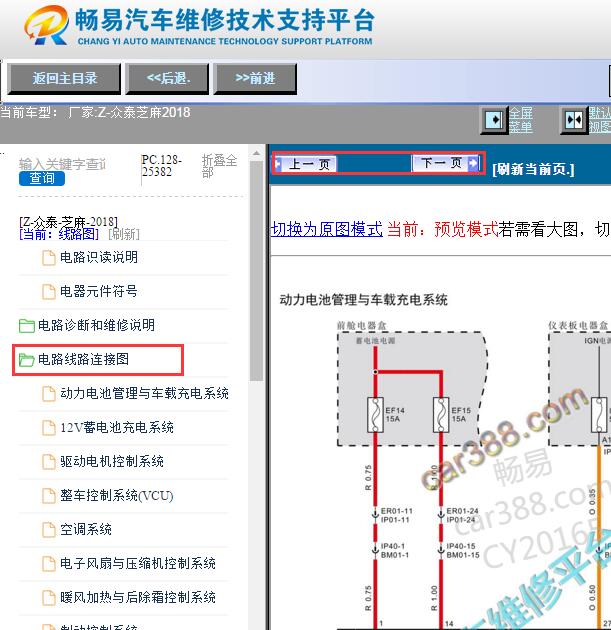Expand the 电路诊断和维修说明 folder

(x=96, y=325)
